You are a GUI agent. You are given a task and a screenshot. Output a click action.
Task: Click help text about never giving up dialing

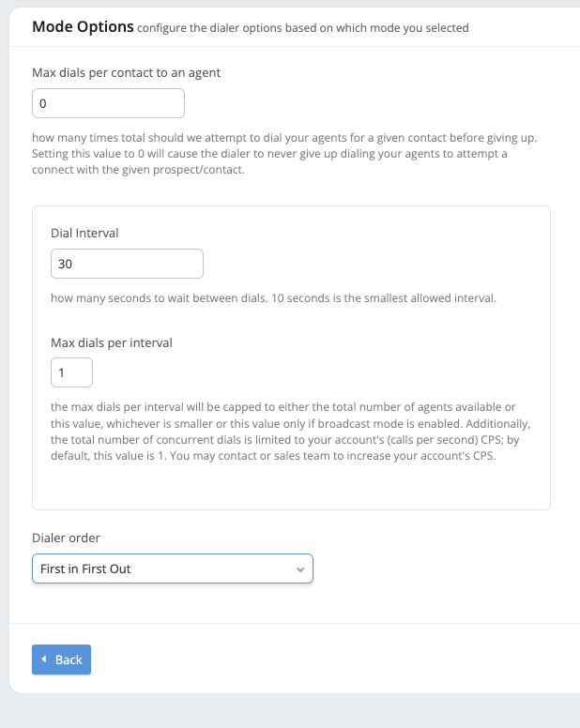(269, 161)
